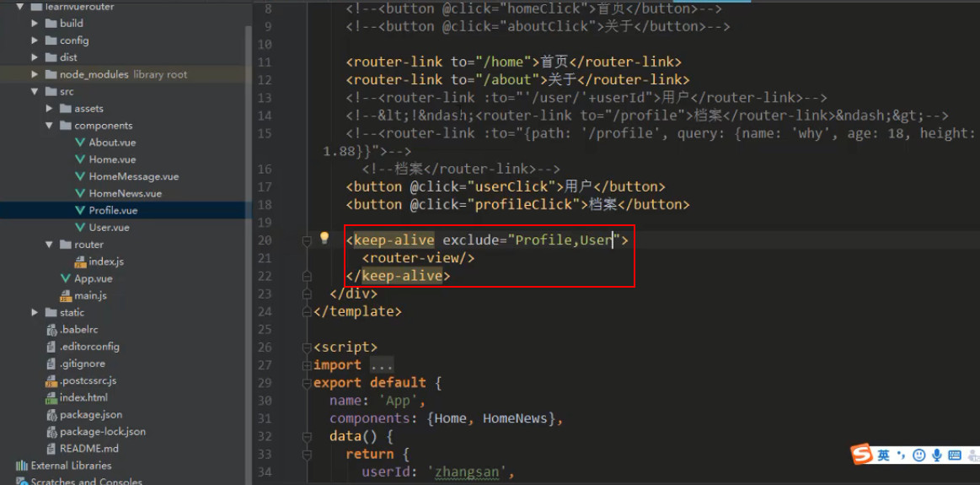Click 'profileClick' handler text on line 18

coord(524,205)
